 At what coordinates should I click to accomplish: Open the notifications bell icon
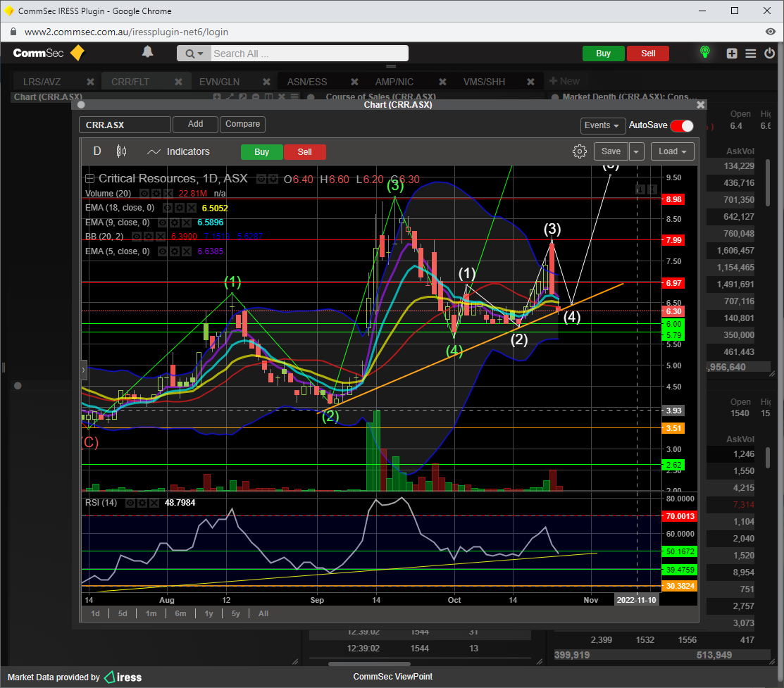(147, 52)
